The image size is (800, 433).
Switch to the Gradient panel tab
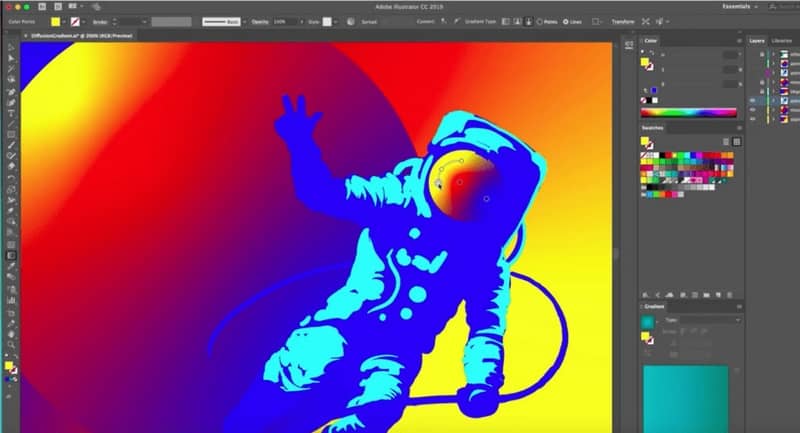654,307
